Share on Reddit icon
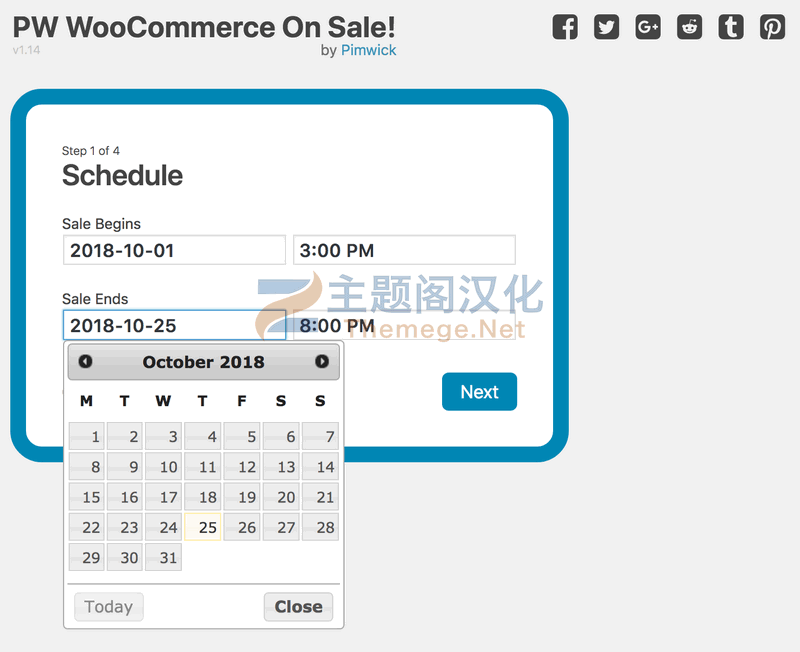Image resolution: width=800 pixels, height=652 pixels. click(689, 27)
